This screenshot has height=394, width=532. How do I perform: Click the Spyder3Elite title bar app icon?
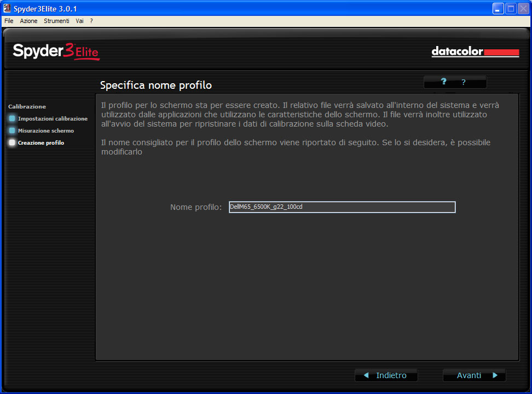pyautogui.click(x=7, y=8)
